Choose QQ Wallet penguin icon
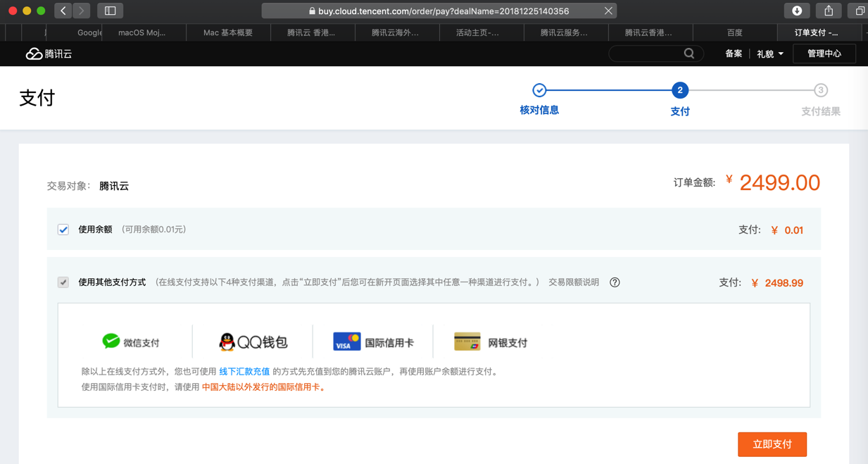 227,341
